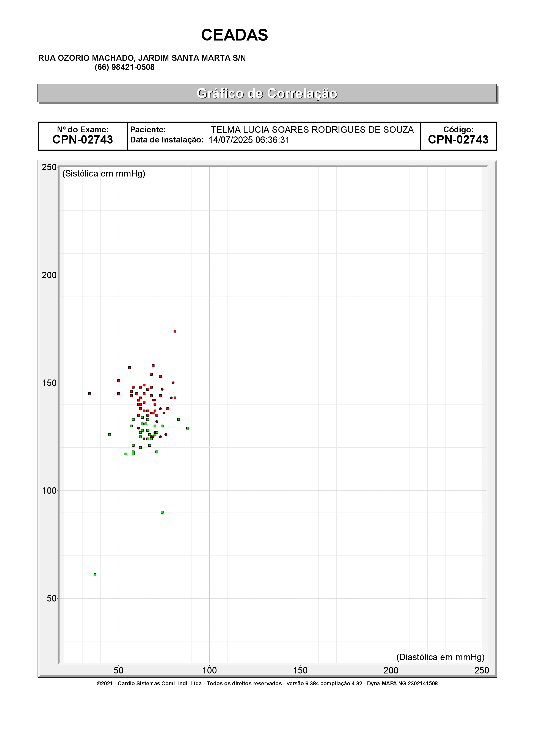535x756 pixels.
Task: Click the Nº do Exame label
Action: [x=83, y=130]
